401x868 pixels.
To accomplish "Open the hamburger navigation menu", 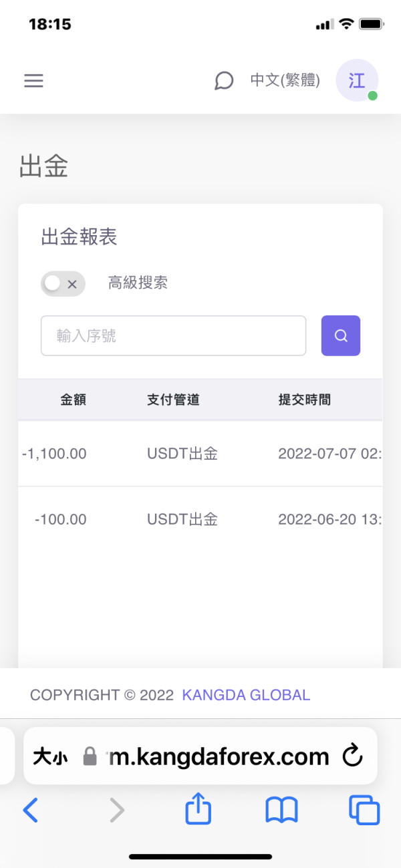I will click(33, 81).
